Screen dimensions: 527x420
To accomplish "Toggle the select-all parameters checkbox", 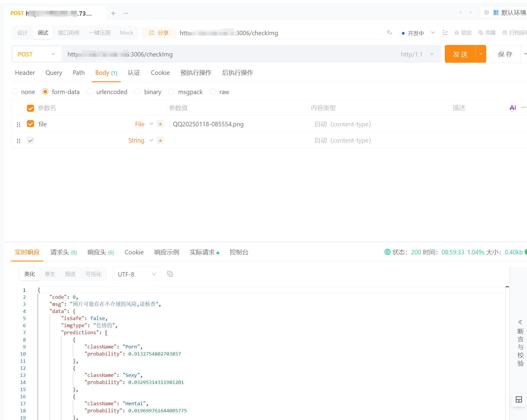I will 30,108.
